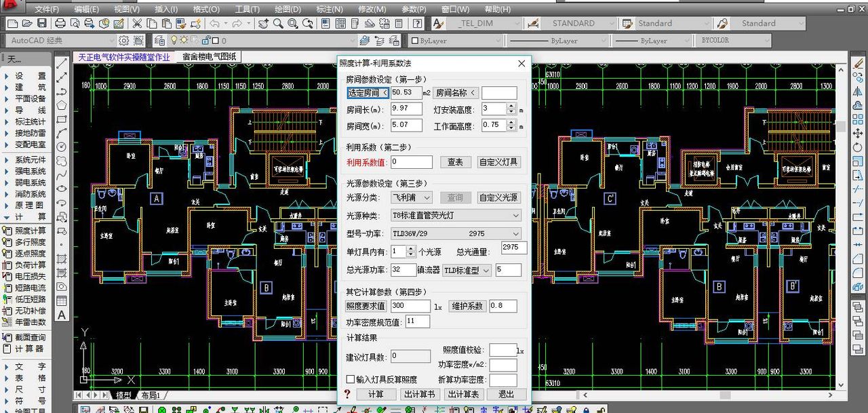The height and width of the screenshot is (413, 868).
Task: Open the BYCOLOR color control on the toolbar
Action: tap(768, 40)
